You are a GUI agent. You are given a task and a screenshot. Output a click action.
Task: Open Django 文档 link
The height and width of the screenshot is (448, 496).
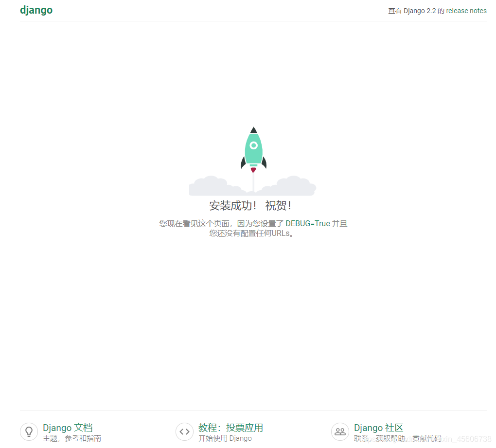(68, 428)
